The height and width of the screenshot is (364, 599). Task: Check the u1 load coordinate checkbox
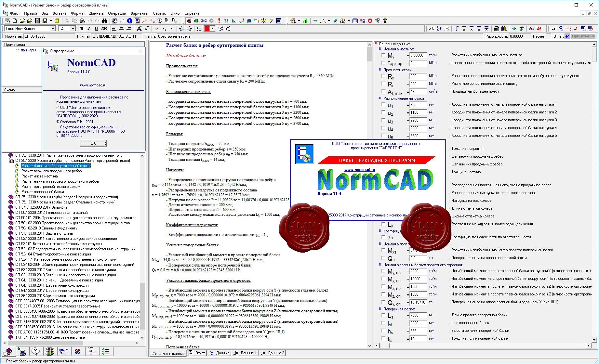383,104
